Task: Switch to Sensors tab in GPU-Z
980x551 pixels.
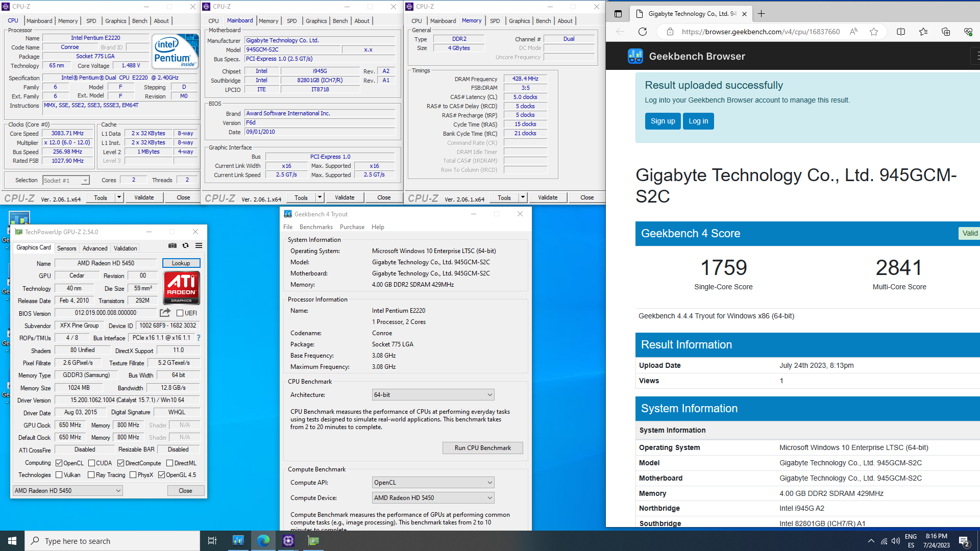Action: click(66, 248)
